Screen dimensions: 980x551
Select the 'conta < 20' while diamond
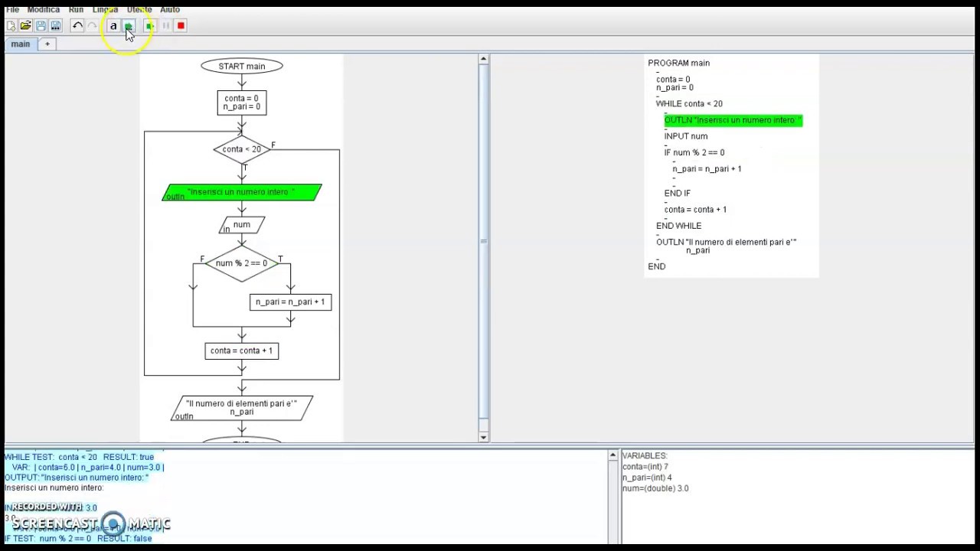click(x=242, y=149)
